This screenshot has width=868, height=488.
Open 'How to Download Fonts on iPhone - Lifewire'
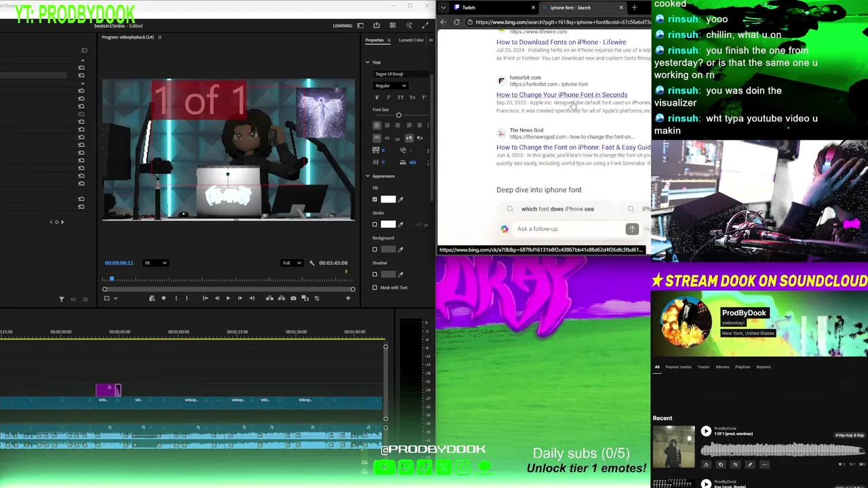point(561,42)
